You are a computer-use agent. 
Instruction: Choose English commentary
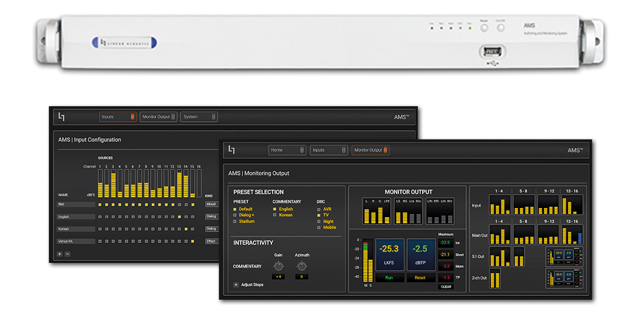(x=283, y=209)
